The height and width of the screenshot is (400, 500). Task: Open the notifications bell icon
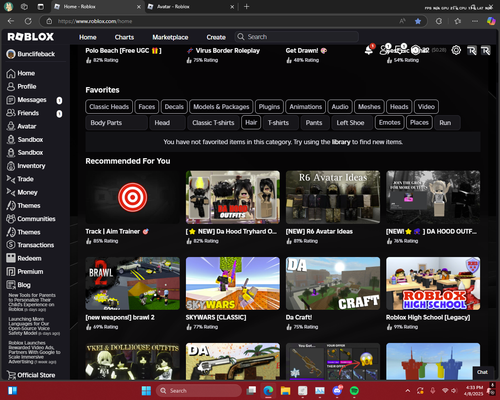[369, 50]
